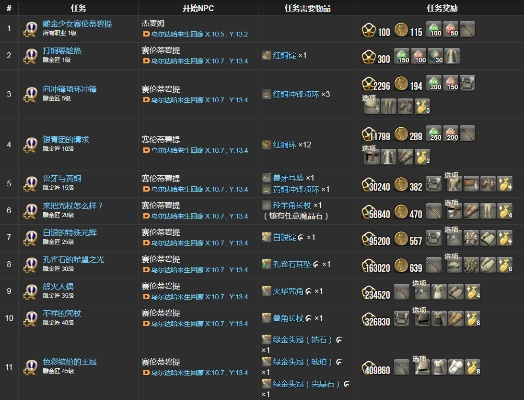Click the gil value 639
524x400 pixels.
point(416,268)
